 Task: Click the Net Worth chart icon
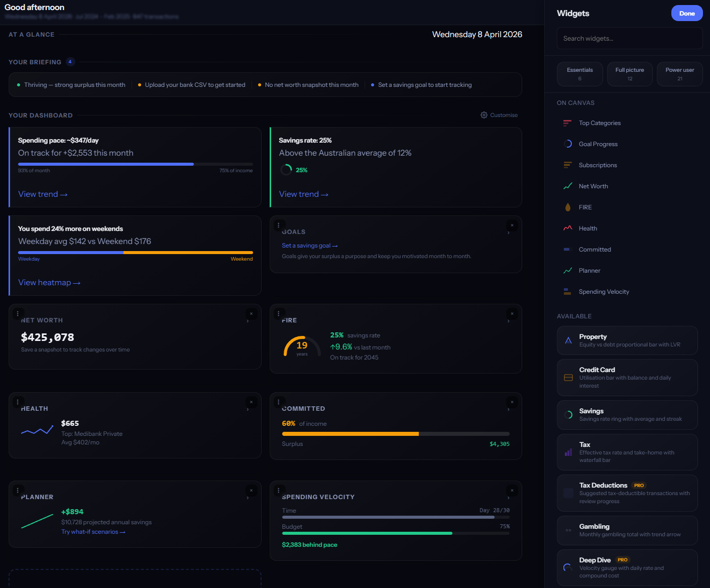pyautogui.click(x=568, y=186)
